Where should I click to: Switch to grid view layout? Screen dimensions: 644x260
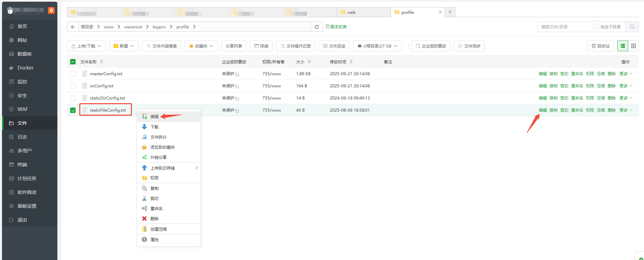coord(634,46)
